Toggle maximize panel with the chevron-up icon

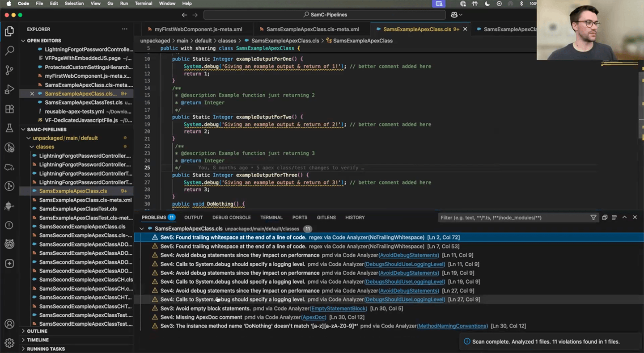tap(624, 218)
